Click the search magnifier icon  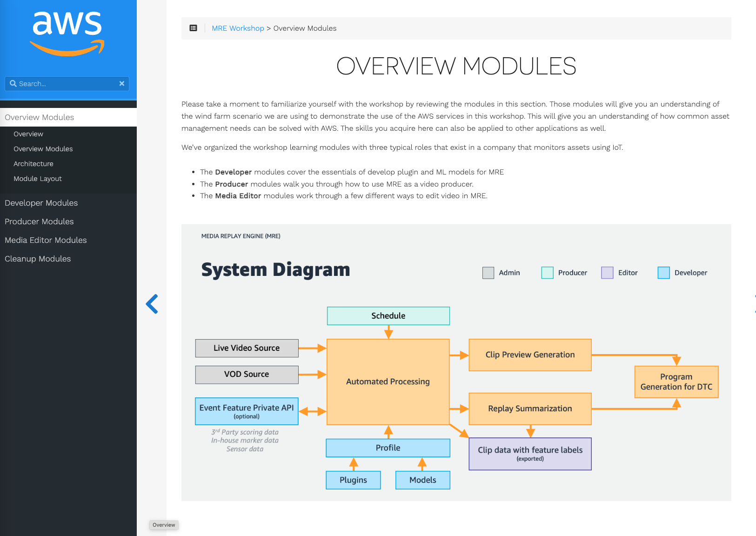click(x=13, y=84)
